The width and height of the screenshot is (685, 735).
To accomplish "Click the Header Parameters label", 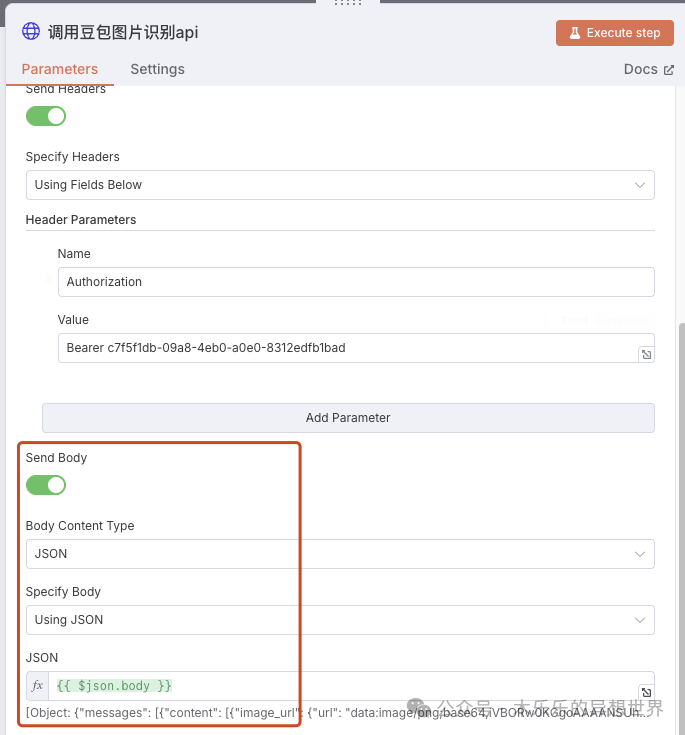I will (x=81, y=220).
